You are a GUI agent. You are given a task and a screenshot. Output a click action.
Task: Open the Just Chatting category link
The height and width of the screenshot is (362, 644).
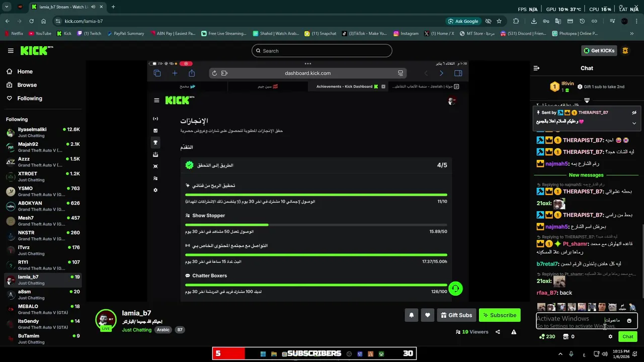136,330
